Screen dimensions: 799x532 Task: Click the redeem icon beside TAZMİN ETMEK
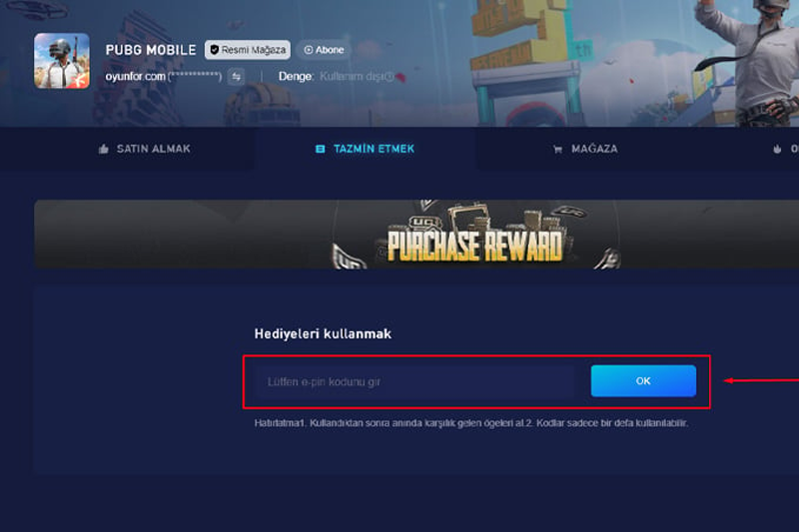point(320,149)
